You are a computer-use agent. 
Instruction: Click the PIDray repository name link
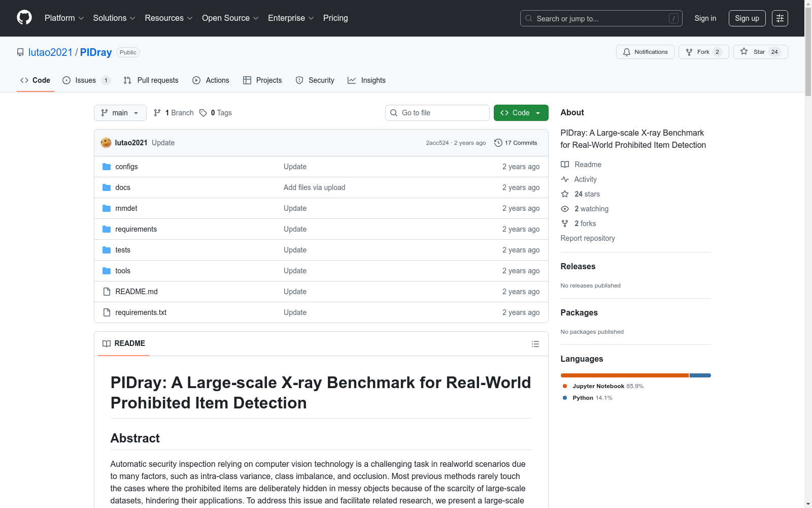coord(96,52)
